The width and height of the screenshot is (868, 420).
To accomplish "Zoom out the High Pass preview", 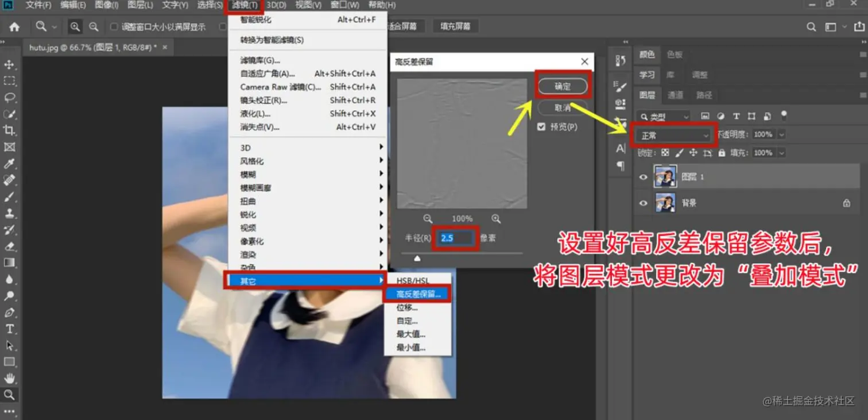I will tap(428, 219).
